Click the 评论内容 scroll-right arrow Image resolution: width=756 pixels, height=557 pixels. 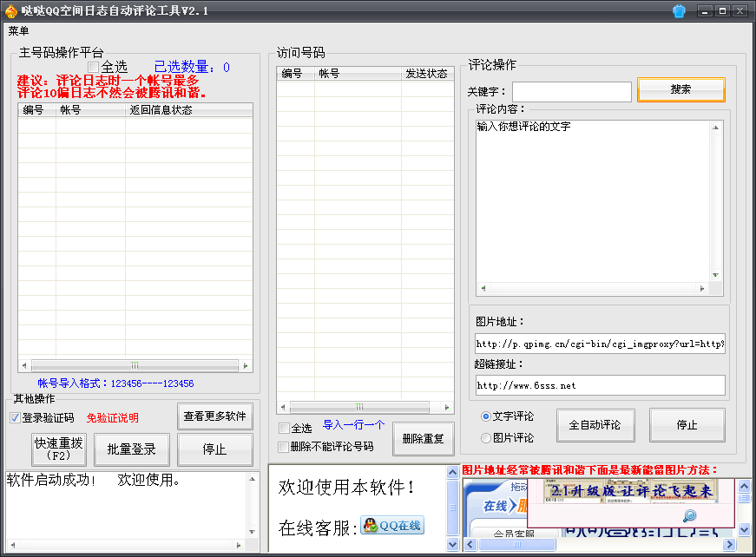coord(702,289)
